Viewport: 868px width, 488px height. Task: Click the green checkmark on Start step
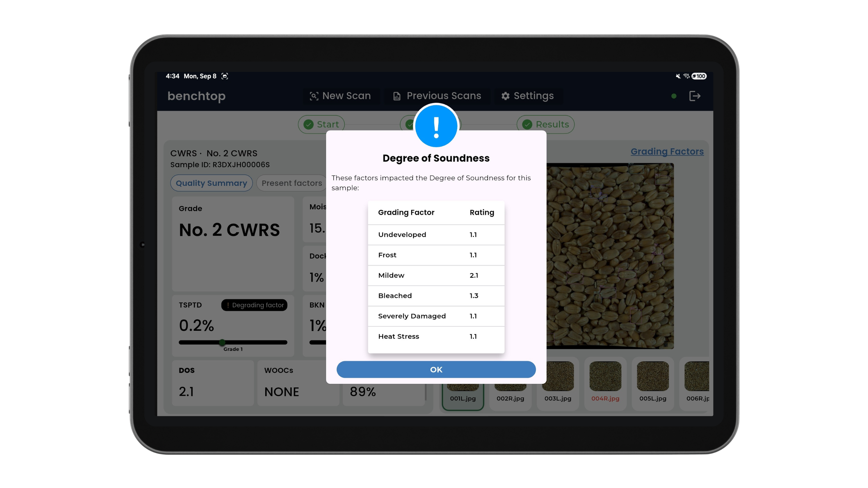[308, 124]
